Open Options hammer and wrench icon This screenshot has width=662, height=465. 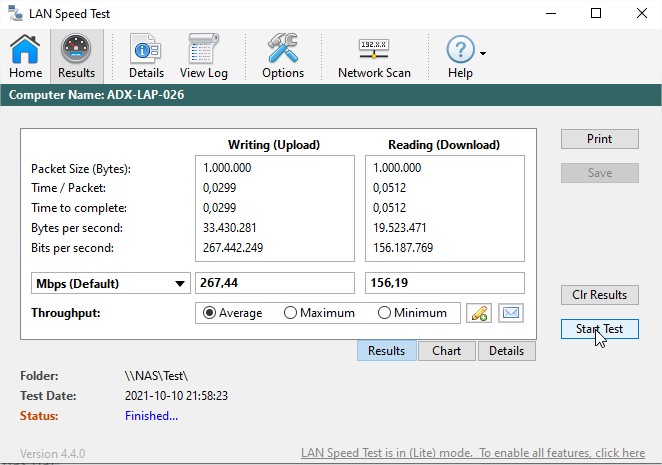coord(283,56)
